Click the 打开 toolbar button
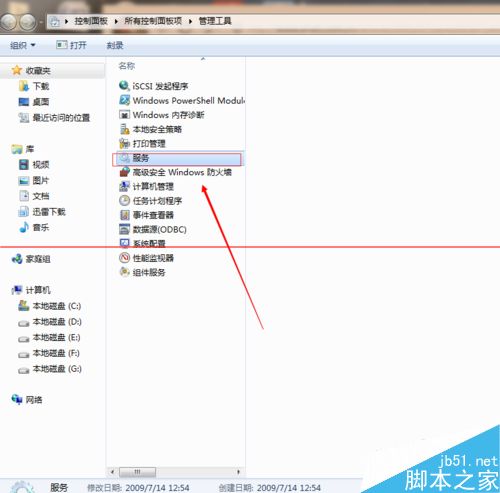This screenshot has width=500, height=493. (71, 45)
